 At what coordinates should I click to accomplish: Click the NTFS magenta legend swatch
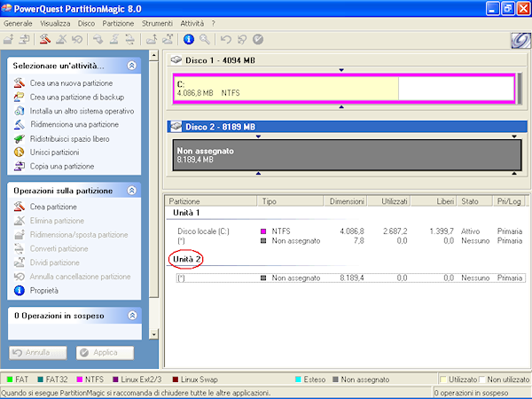coord(80,379)
